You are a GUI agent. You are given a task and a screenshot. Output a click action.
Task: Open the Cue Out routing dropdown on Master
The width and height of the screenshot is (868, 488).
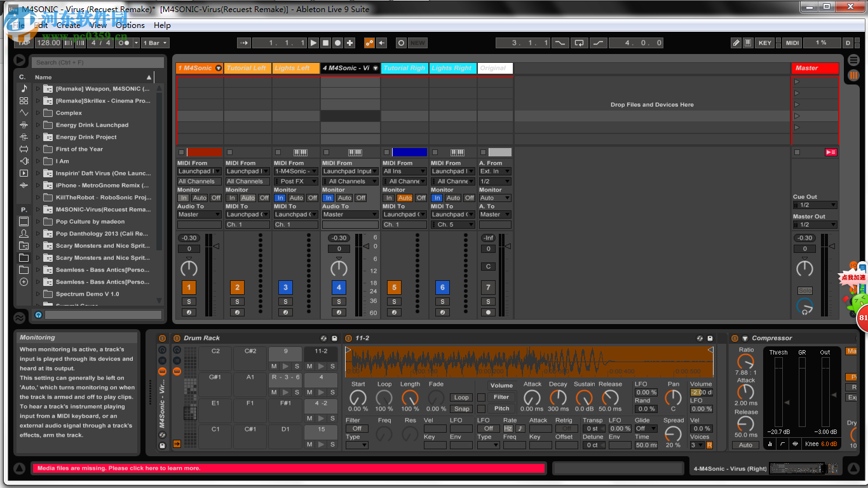click(x=815, y=205)
